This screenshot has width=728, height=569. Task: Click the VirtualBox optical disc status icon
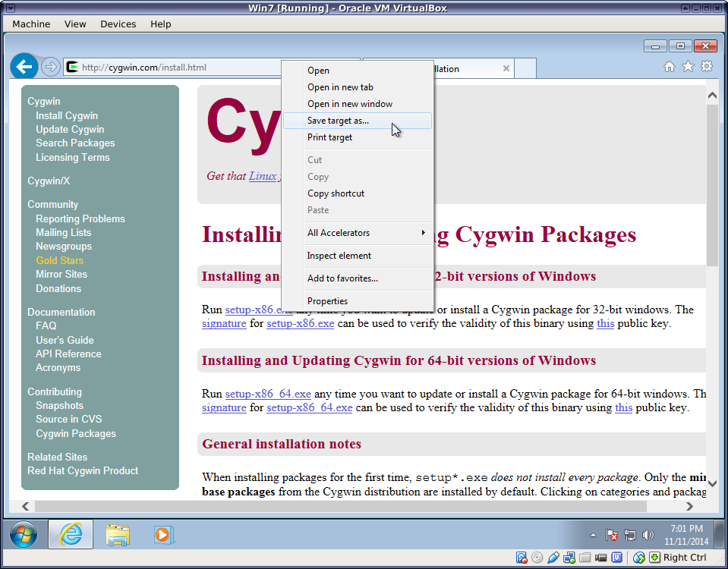537,558
